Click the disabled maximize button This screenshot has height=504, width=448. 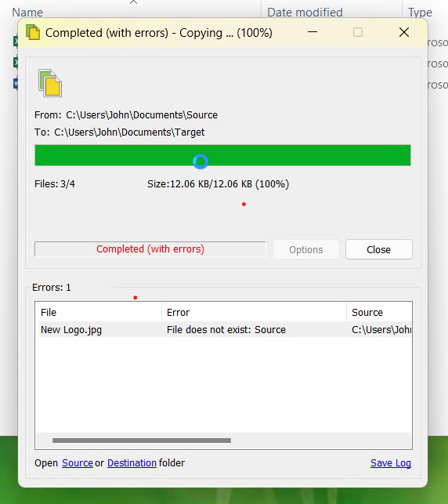click(x=358, y=32)
